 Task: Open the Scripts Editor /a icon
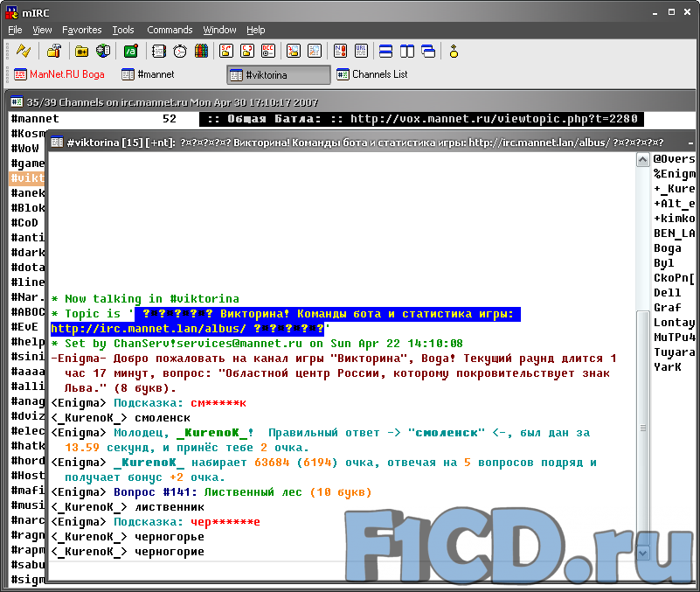point(131,51)
